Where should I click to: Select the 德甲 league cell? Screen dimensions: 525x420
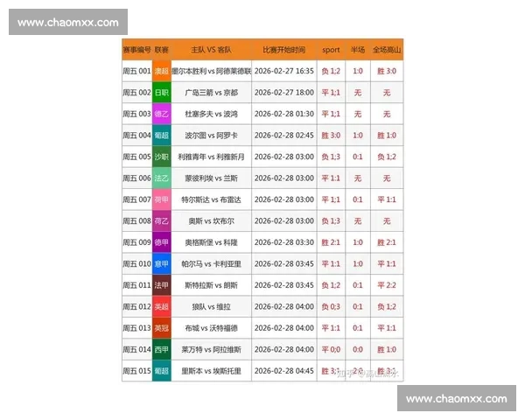click(x=161, y=242)
